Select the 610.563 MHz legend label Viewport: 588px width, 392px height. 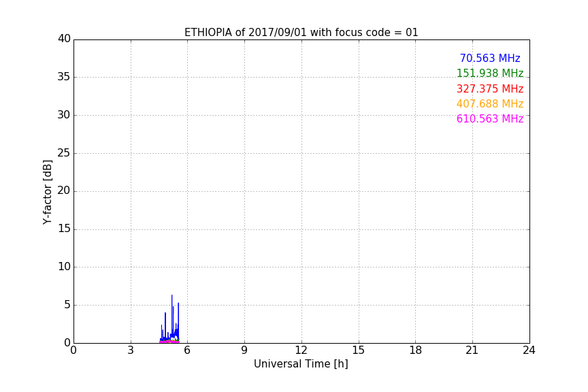pyautogui.click(x=490, y=119)
